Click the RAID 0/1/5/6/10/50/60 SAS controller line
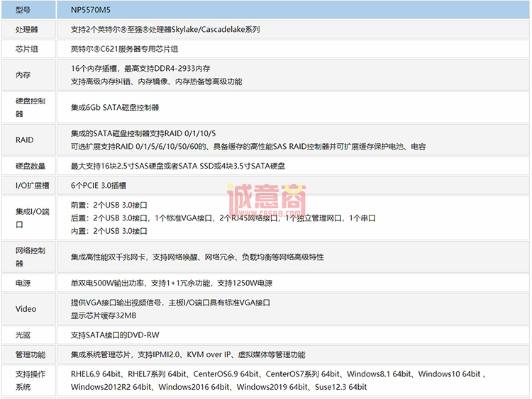532x399 pixels. click(248, 147)
